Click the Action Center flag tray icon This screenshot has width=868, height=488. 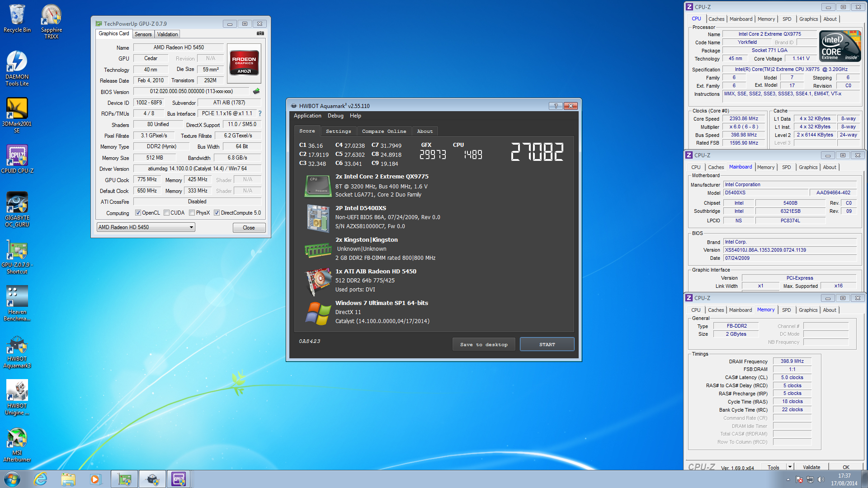[x=799, y=479]
